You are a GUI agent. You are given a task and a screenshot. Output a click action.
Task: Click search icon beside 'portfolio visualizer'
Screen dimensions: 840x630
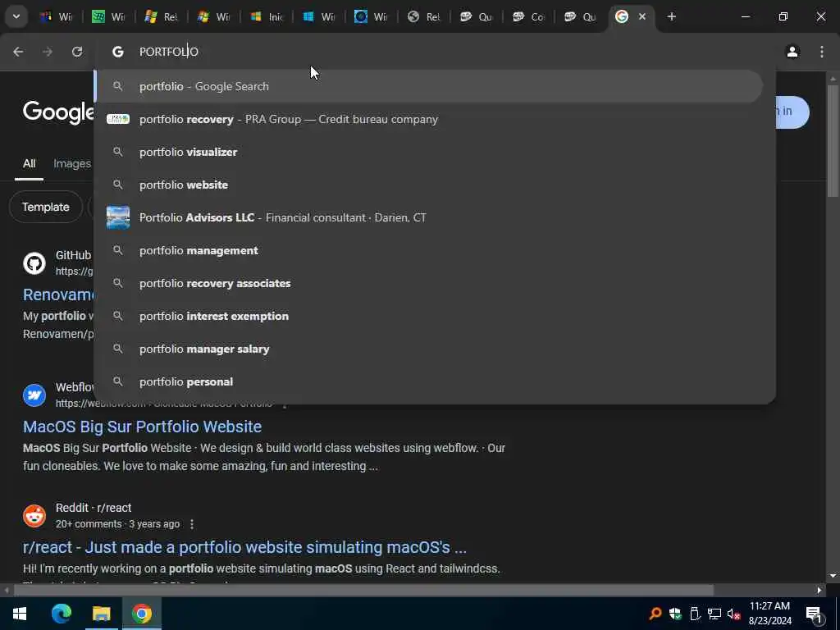[118, 152]
